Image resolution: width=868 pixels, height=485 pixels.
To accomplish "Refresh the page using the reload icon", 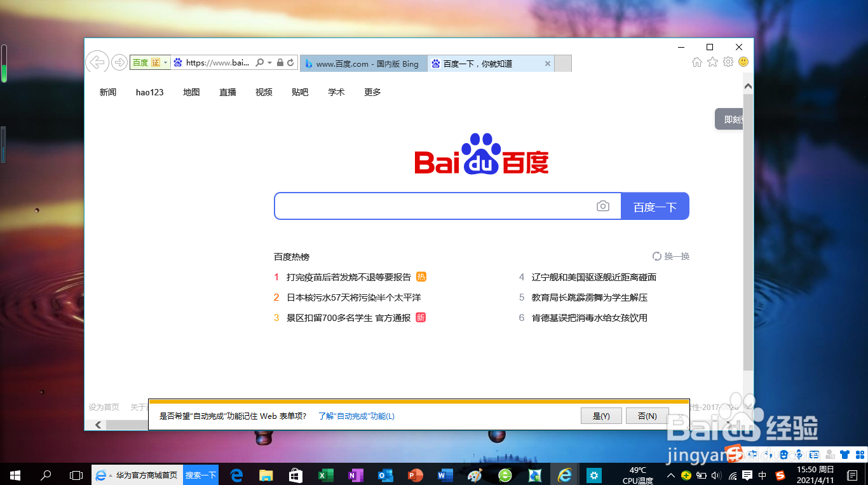I will point(290,63).
